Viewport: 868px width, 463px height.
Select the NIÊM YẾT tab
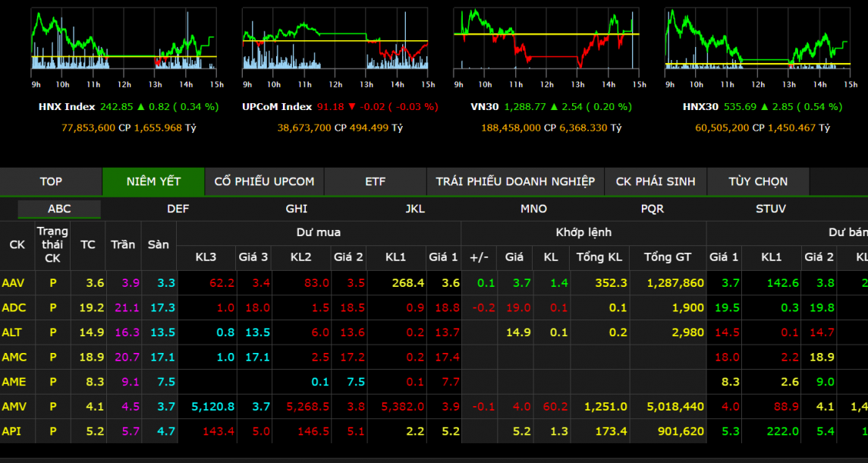[x=153, y=181]
